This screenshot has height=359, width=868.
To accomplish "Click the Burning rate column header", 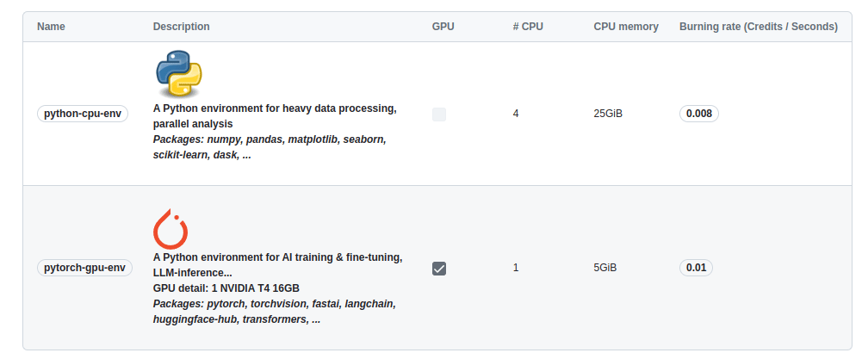I will tap(758, 27).
